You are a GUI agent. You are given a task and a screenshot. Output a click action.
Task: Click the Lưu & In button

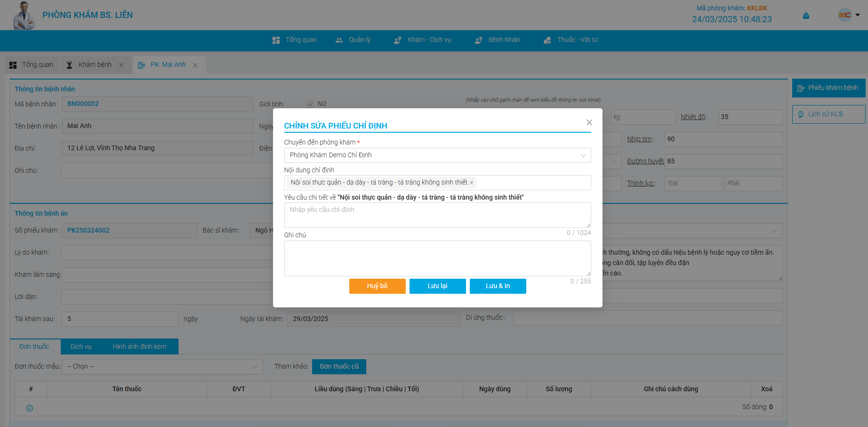[498, 286]
